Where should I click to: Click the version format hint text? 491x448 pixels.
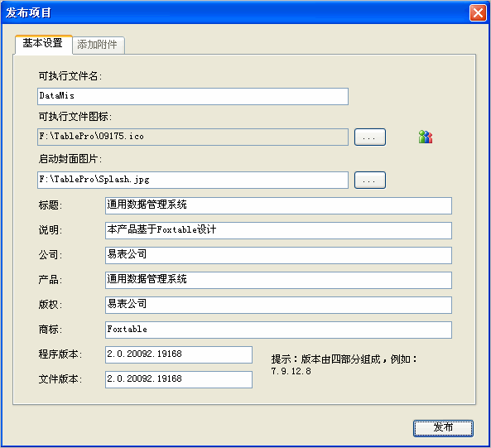point(344,364)
